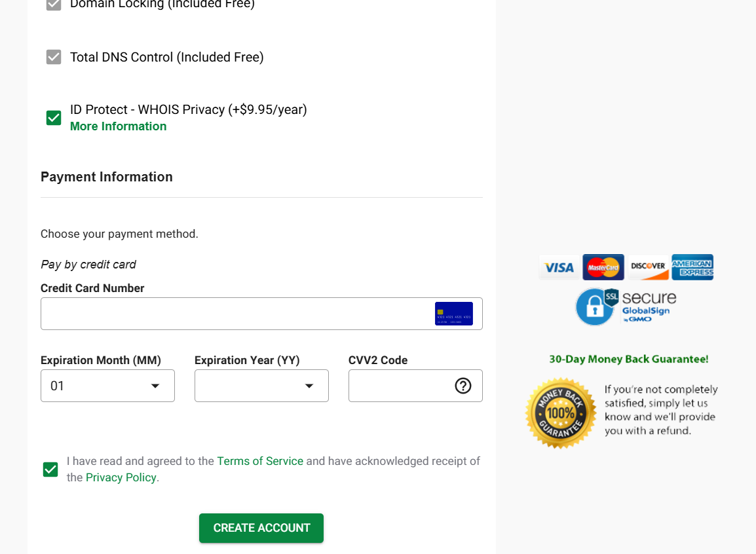Screen dimensions: 756x554
Task: Click the American Express logo
Action: [x=692, y=267]
